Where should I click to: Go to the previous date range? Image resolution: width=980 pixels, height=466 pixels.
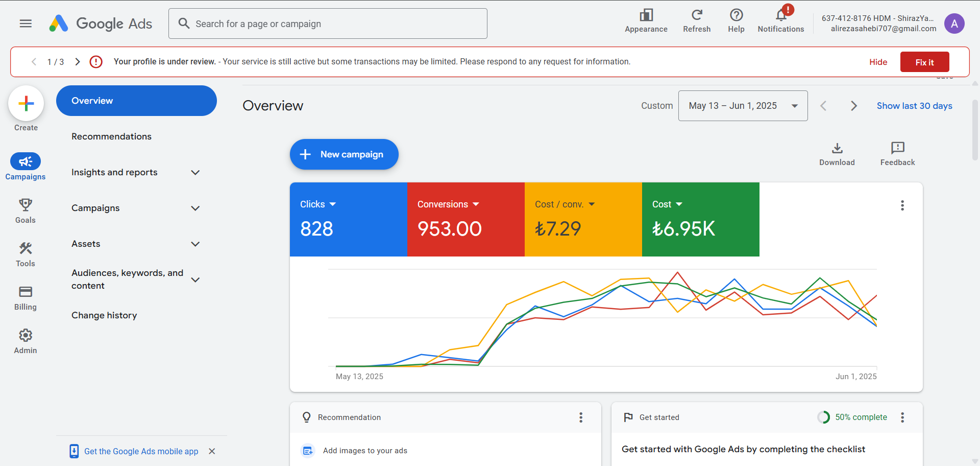tap(823, 106)
